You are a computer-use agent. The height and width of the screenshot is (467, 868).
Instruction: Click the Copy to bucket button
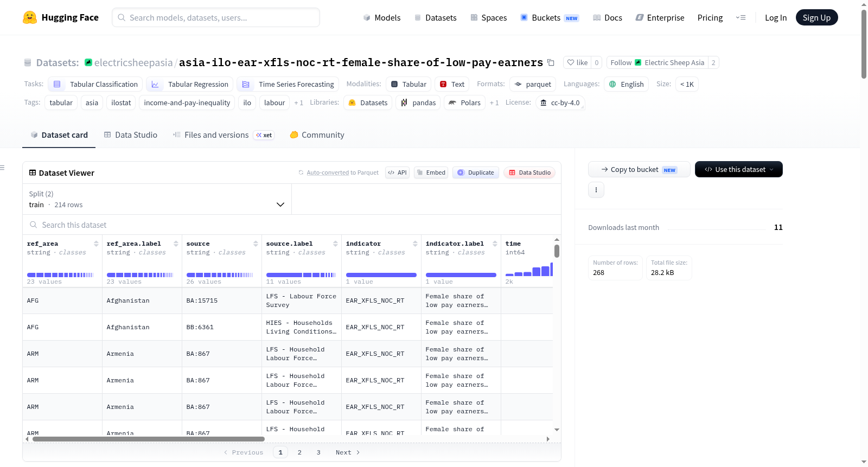(x=639, y=169)
